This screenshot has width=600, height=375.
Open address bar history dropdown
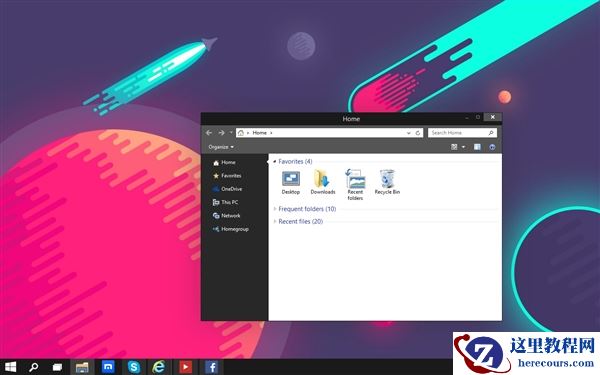click(409, 133)
